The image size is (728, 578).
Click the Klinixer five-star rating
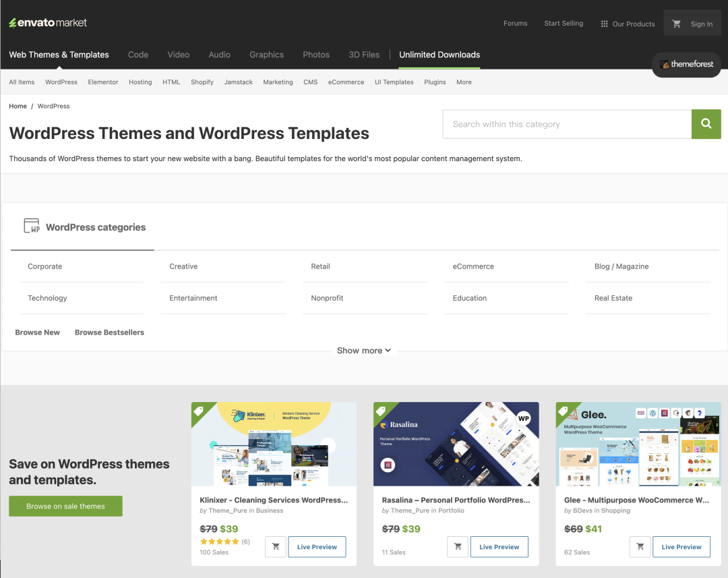click(220, 542)
